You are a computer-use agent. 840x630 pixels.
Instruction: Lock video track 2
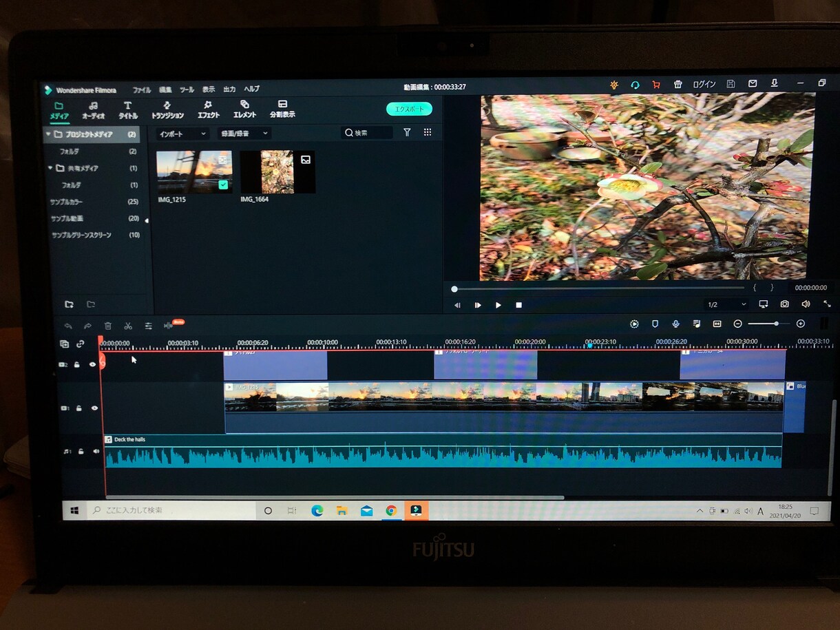[x=77, y=365]
